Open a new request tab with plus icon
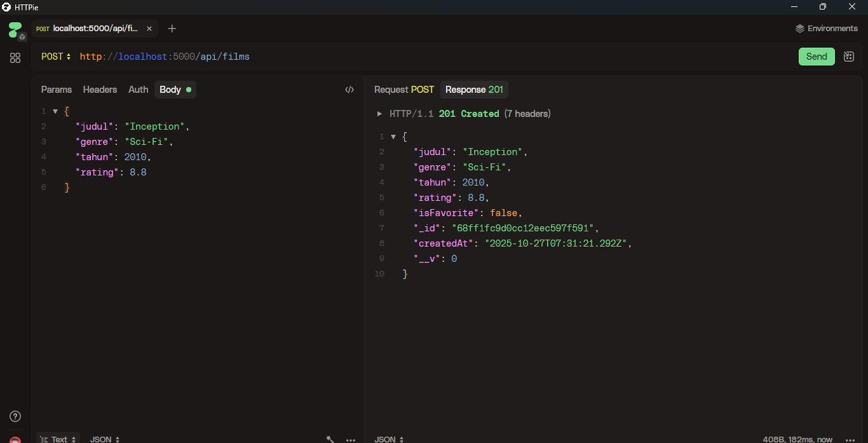The height and width of the screenshot is (443, 868). 172,29
